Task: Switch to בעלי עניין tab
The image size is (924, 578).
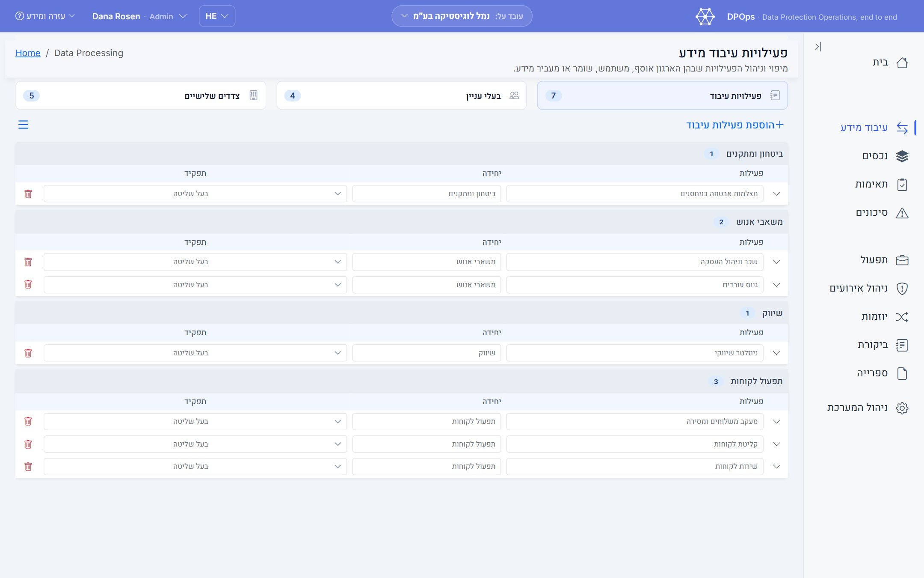Action: coord(401,95)
